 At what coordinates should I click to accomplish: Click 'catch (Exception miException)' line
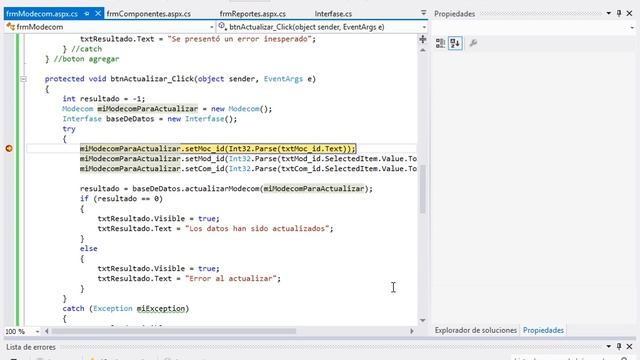pyautogui.click(x=126, y=309)
